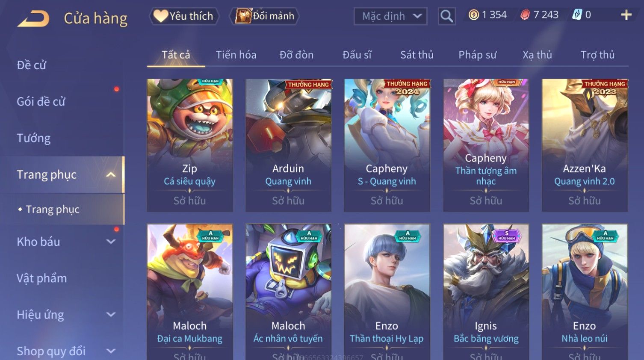Click the blue voucher currency icon
644x360 pixels.
pos(577,15)
